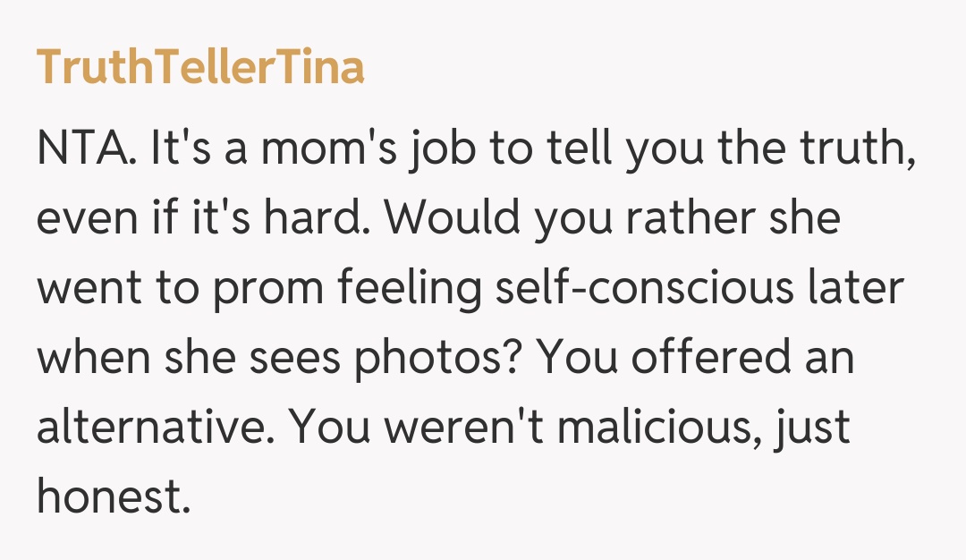This screenshot has width=966, height=560.
Task: Open TruthTellerTina's profile link
Action: [x=200, y=66]
